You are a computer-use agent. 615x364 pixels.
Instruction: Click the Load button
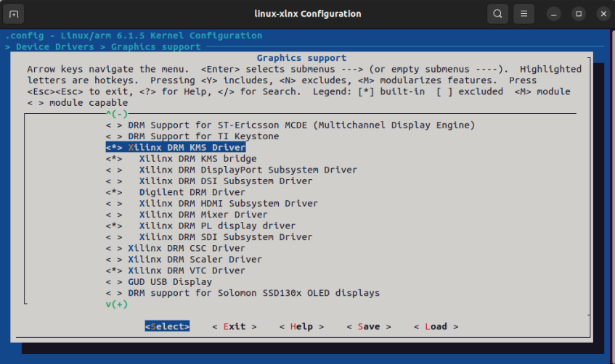pyautogui.click(x=436, y=326)
